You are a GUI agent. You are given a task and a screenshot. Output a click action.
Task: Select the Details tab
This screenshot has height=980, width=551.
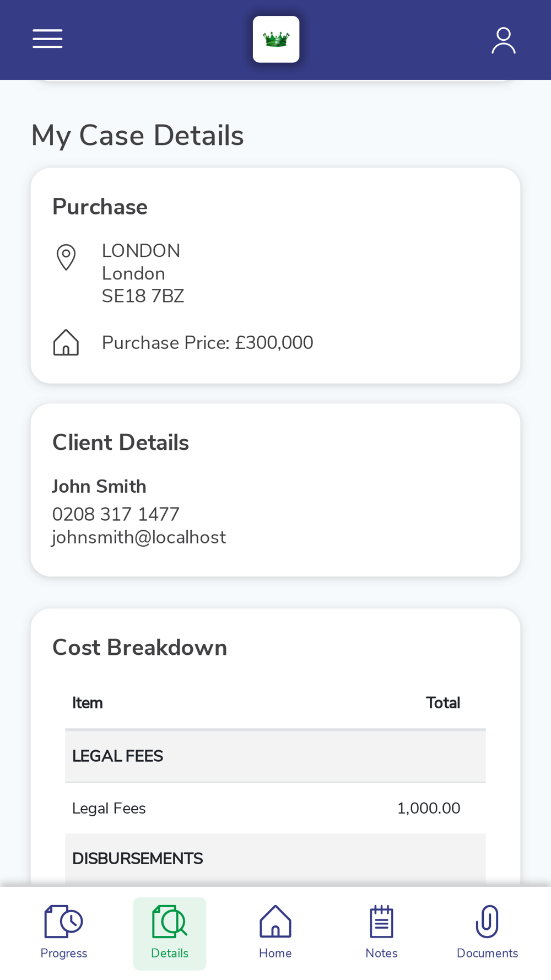click(x=170, y=933)
